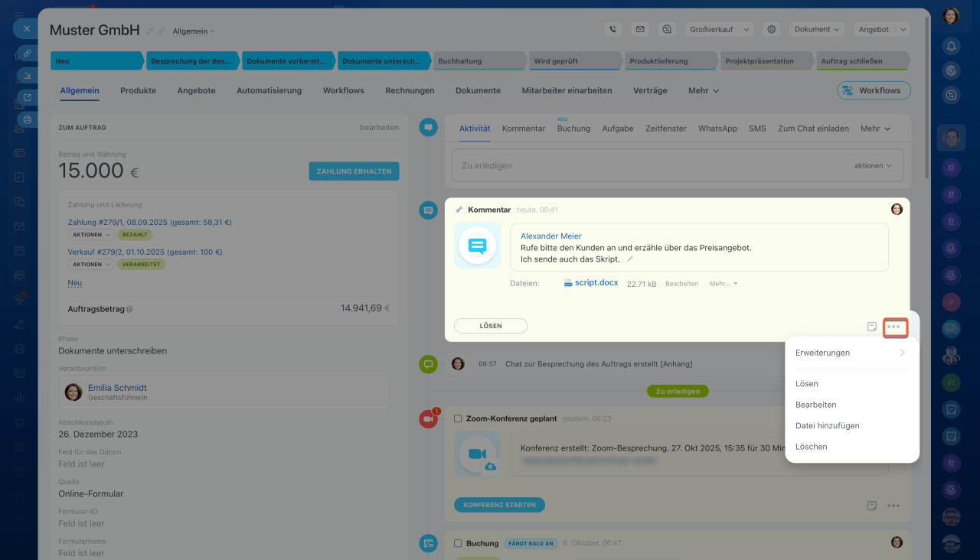This screenshot has width=980, height=560.
Task: Expand the Dokument dropdown
Action: [817, 30]
